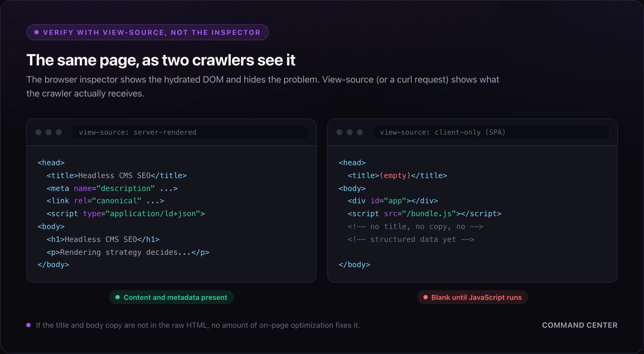Click the third window dot in server-rendered panel
Image resolution: width=644 pixels, height=354 pixels.
(59, 132)
